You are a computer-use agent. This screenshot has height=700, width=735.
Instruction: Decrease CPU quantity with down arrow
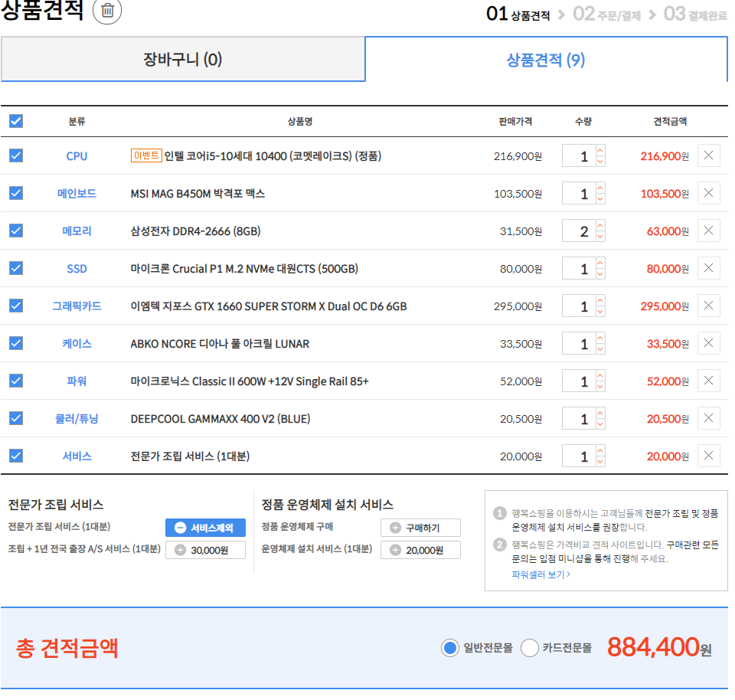599,162
